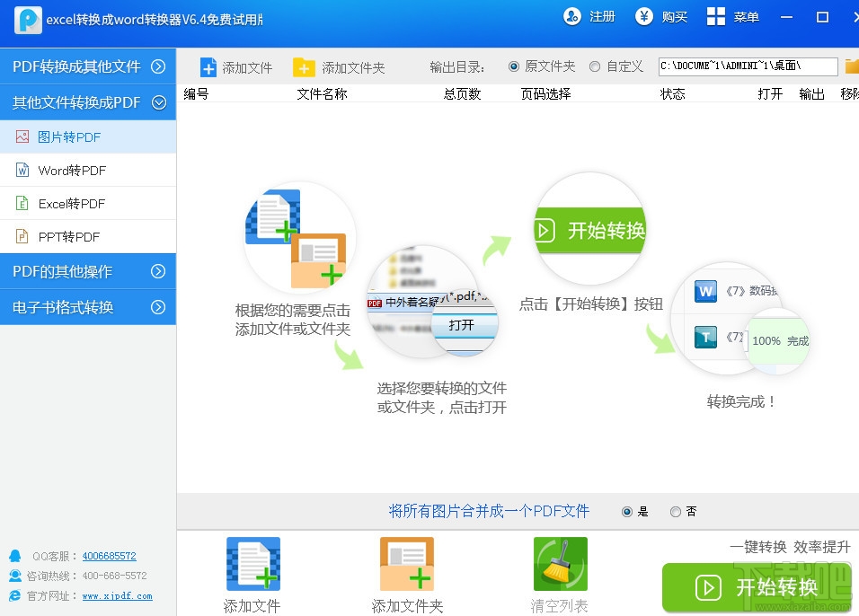The image size is (859, 616).
Task: Click the 添加文件 icon at the bottom
Action: coord(252,564)
